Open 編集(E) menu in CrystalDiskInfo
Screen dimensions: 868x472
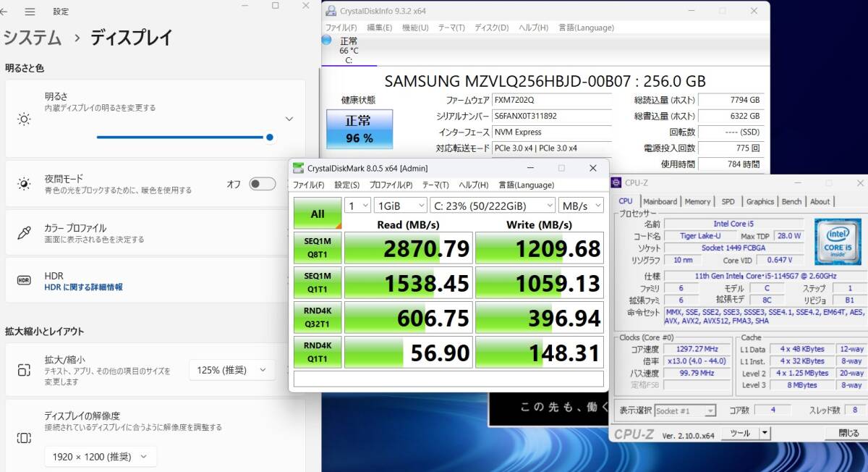click(380, 28)
